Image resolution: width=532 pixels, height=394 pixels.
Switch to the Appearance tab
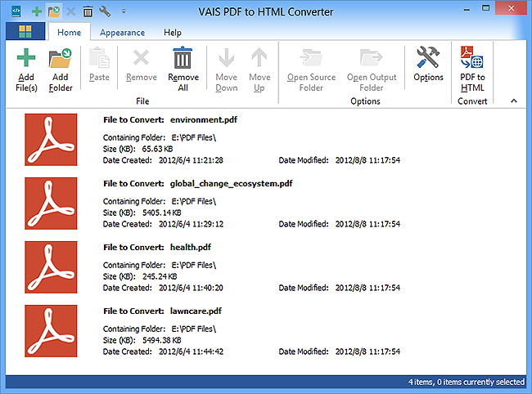click(x=122, y=33)
